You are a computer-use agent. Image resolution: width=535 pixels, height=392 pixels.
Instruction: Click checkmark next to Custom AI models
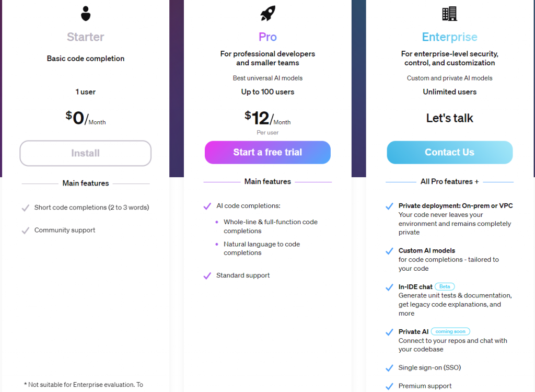point(389,251)
